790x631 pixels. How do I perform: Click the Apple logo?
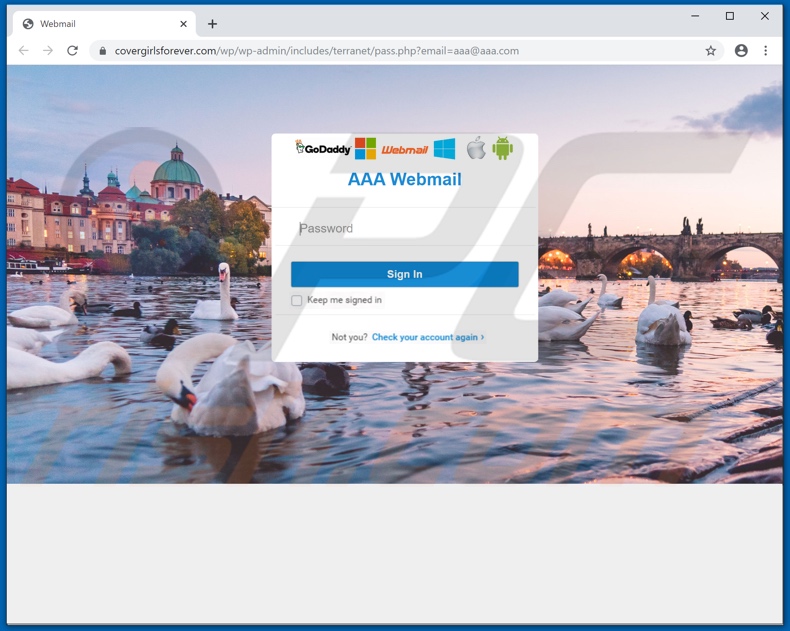pyautogui.click(x=476, y=148)
